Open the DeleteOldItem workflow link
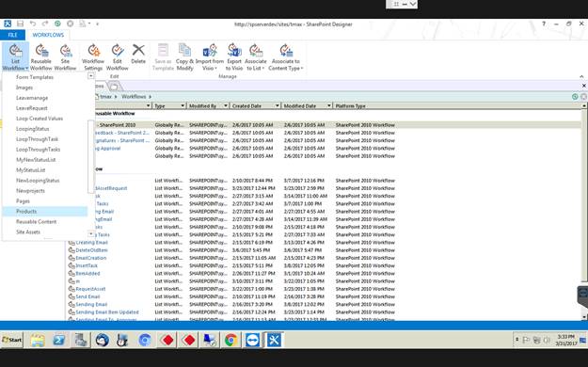Viewport: 588px width, 367px height. click(91, 250)
